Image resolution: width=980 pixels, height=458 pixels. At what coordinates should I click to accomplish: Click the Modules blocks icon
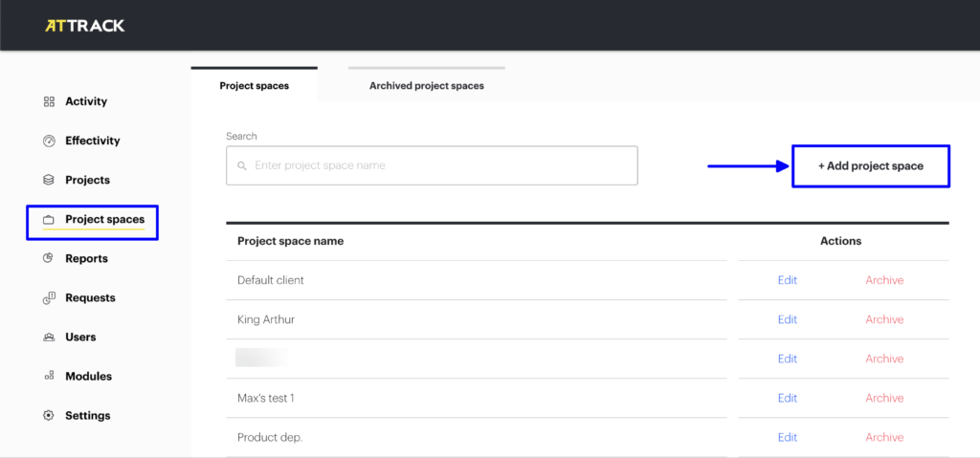[x=49, y=376]
